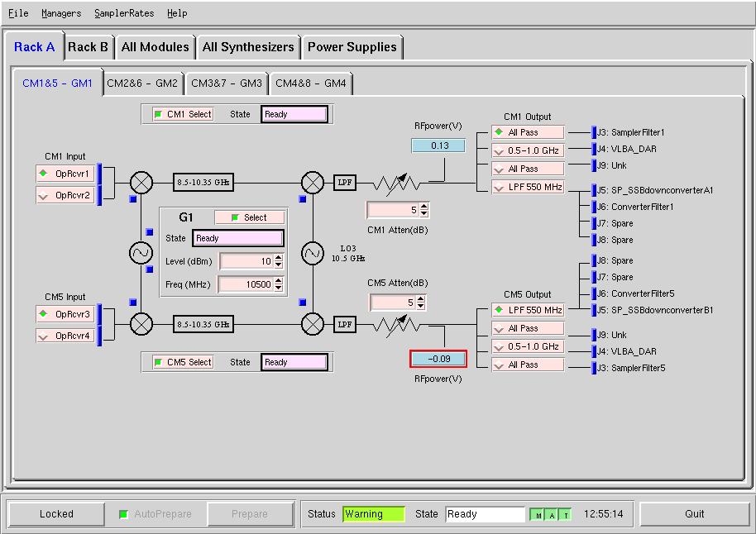Click blue connector bar at J3: SamplerFilter5
The image size is (756, 534).
(594, 368)
